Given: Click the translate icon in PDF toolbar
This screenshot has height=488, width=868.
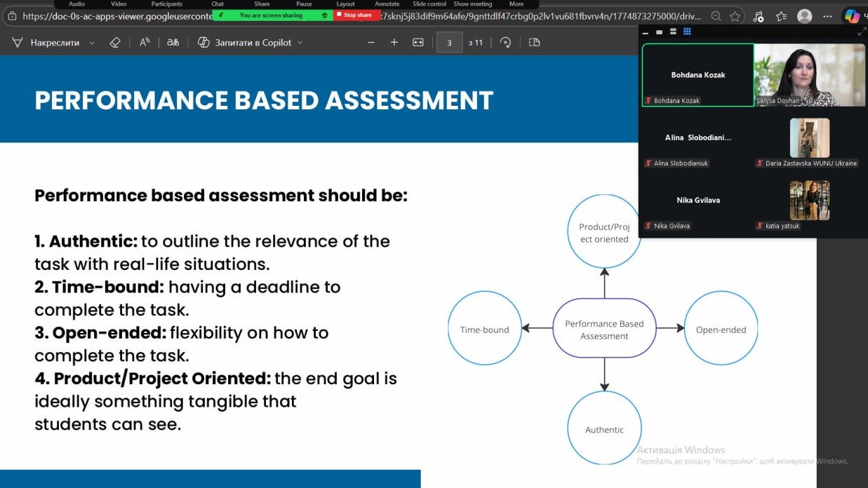Looking at the screenshot, I should point(173,42).
